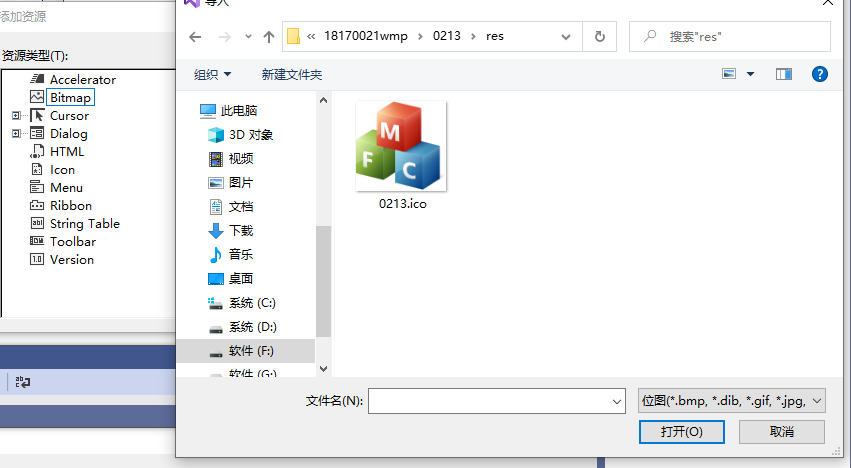This screenshot has width=851, height=468.
Task: Click res segment in address path
Action: [495, 36]
